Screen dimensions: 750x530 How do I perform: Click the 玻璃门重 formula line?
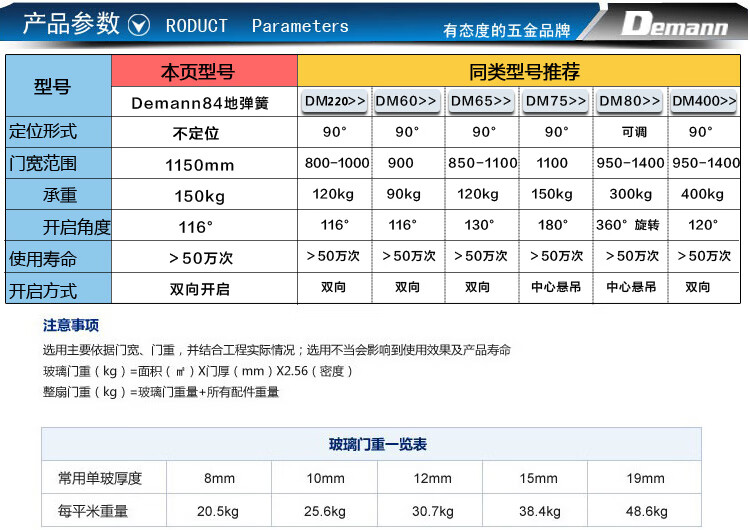coord(198,371)
